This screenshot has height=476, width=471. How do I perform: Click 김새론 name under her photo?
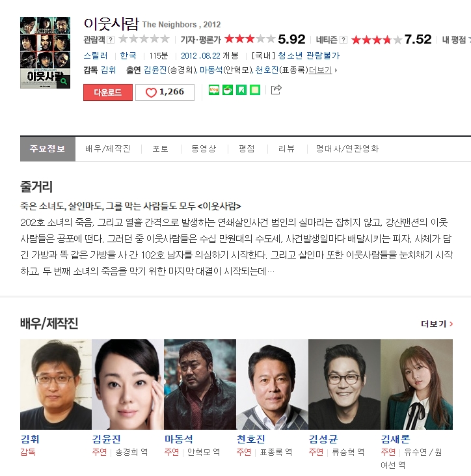pos(395,439)
